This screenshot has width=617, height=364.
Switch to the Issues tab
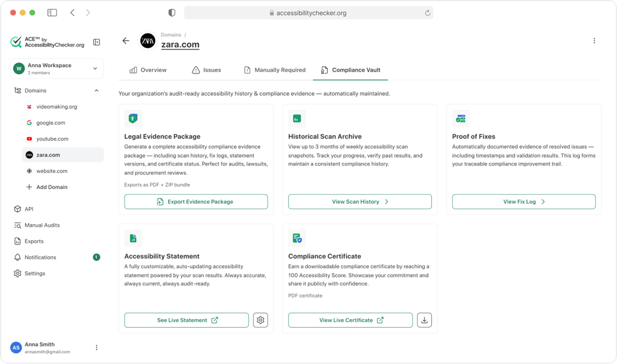(x=206, y=70)
